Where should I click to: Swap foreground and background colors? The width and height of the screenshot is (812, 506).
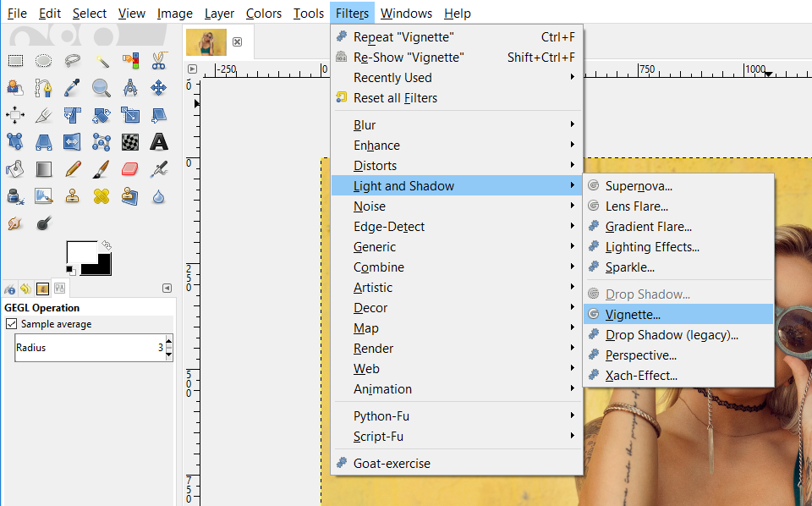coord(107,244)
